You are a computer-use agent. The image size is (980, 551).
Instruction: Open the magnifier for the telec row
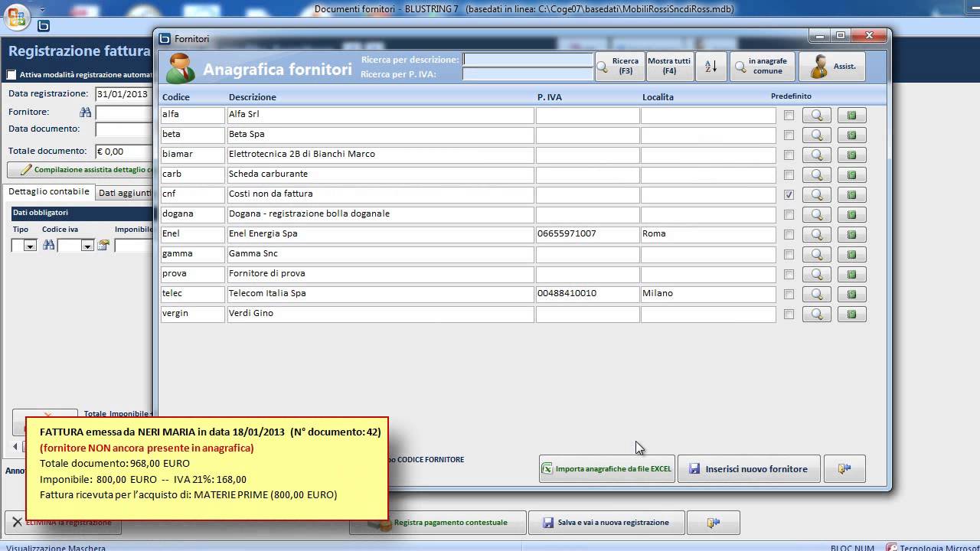(816, 295)
